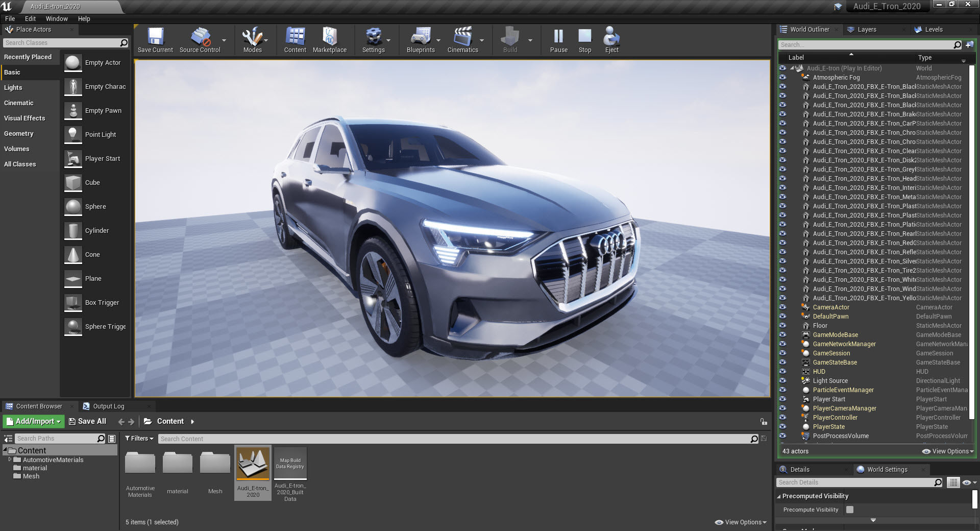Toggle visibility of Atmospheric Fog actor
This screenshot has height=531, width=980.
click(x=782, y=78)
